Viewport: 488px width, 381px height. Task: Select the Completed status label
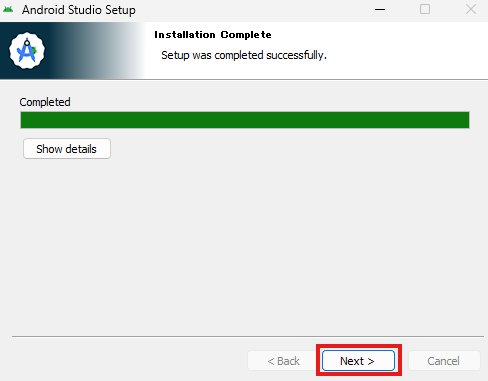tap(45, 102)
